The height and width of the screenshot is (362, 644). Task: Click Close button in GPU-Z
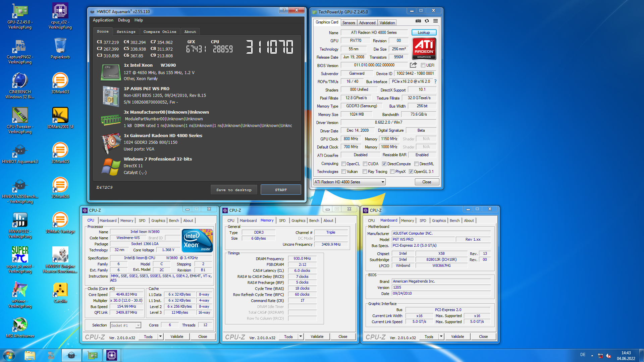[427, 182]
